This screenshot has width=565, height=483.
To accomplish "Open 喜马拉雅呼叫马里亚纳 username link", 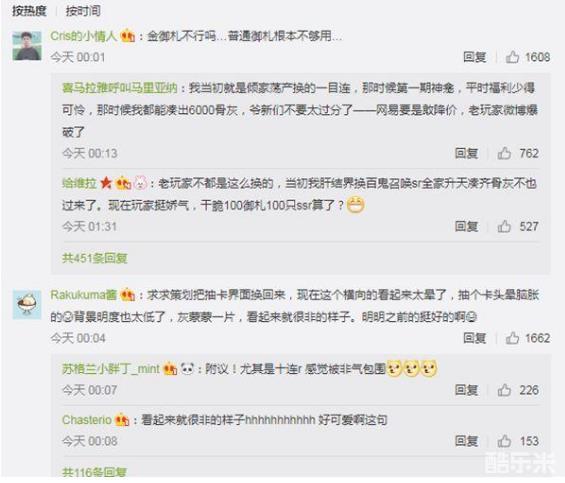I will pyautogui.click(x=120, y=88).
